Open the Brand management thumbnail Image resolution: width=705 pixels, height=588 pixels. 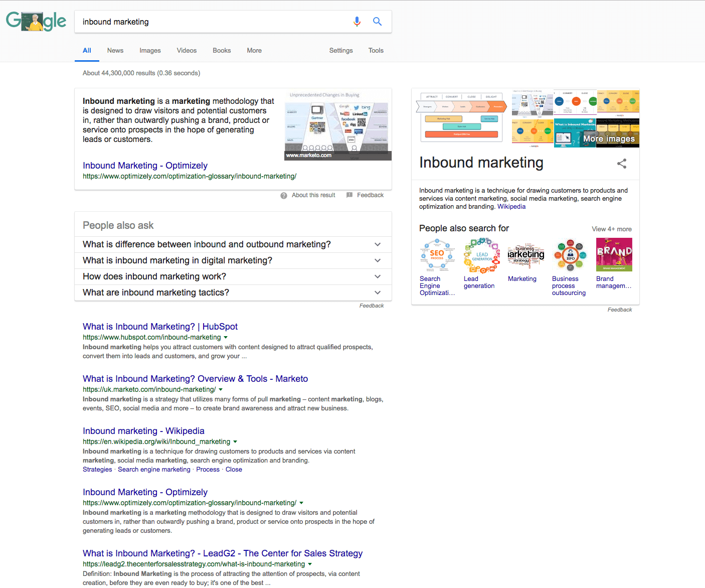614,255
